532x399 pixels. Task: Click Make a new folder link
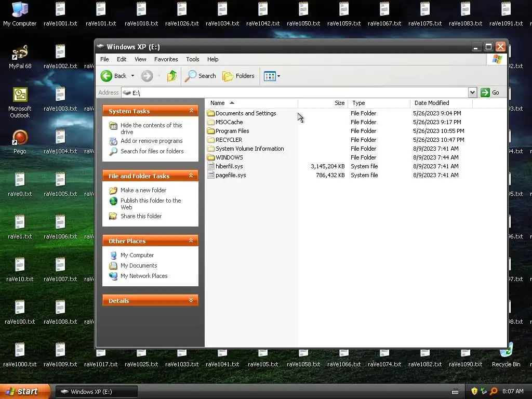coord(143,190)
